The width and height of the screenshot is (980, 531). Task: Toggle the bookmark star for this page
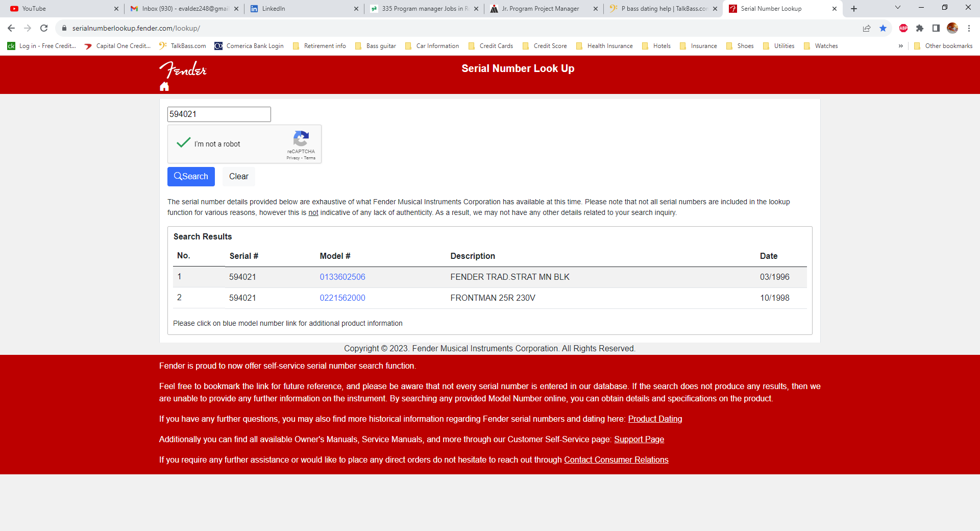coord(883,28)
